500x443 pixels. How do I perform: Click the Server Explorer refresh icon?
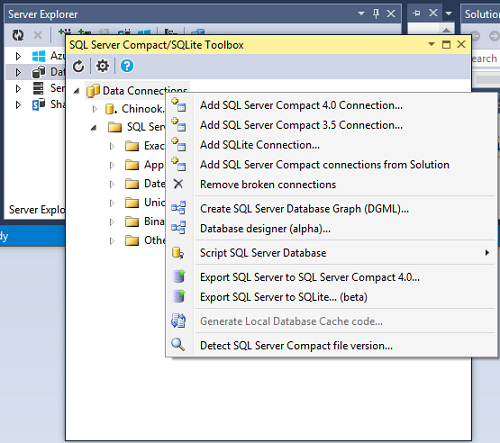coord(18,35)
